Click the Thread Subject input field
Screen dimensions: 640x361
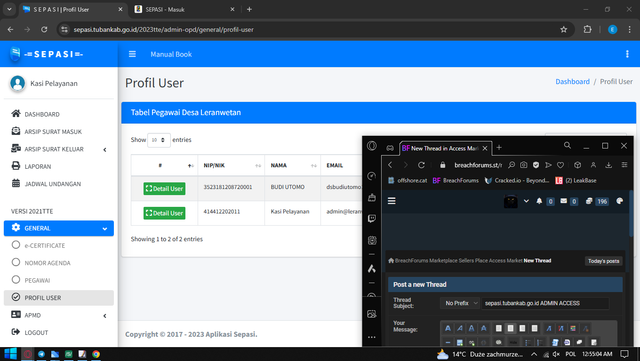point(545,303)
